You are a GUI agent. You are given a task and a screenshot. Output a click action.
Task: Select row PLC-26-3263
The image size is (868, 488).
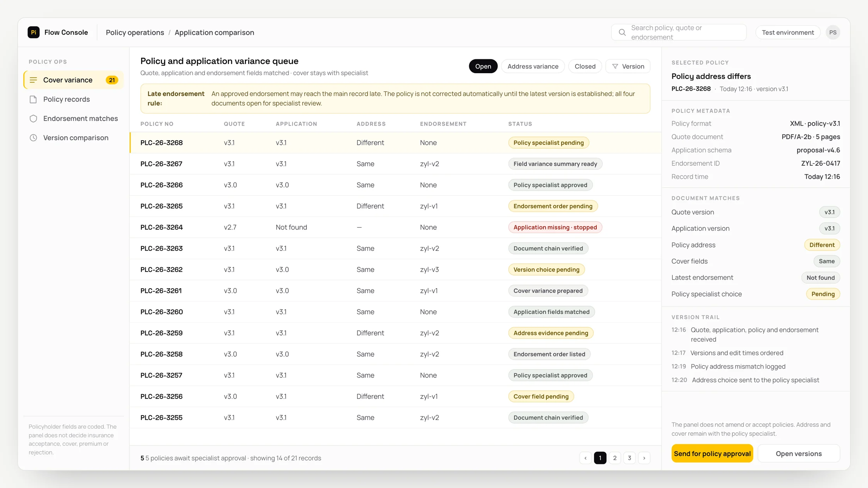tap(395, 249)
